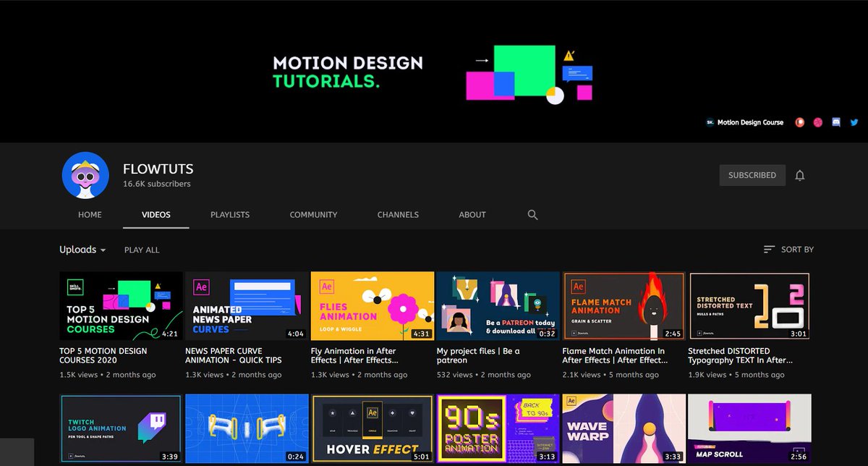Click 1.9K views • 5 months ago text
Viewport: 868px width, 466px height.
click(736, 375)
